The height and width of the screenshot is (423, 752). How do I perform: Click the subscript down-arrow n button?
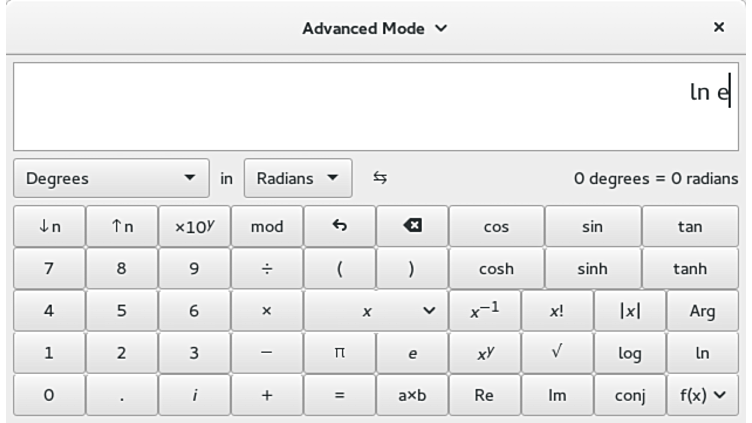(x=49, y=226)
